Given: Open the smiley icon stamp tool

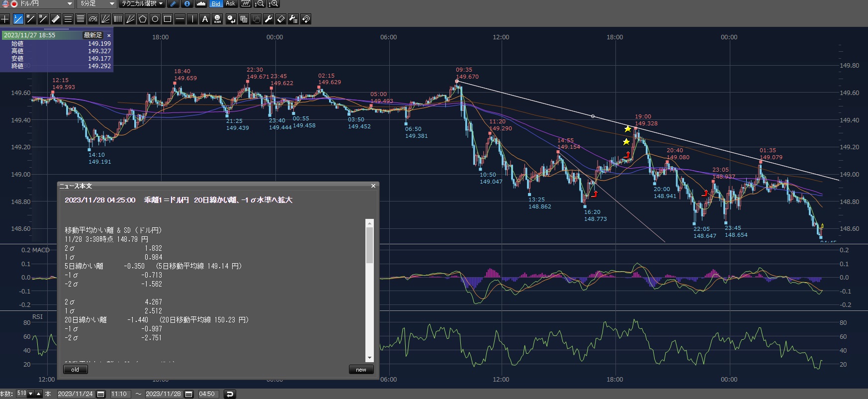Looking at the screenshot, I should pos(217,19).
